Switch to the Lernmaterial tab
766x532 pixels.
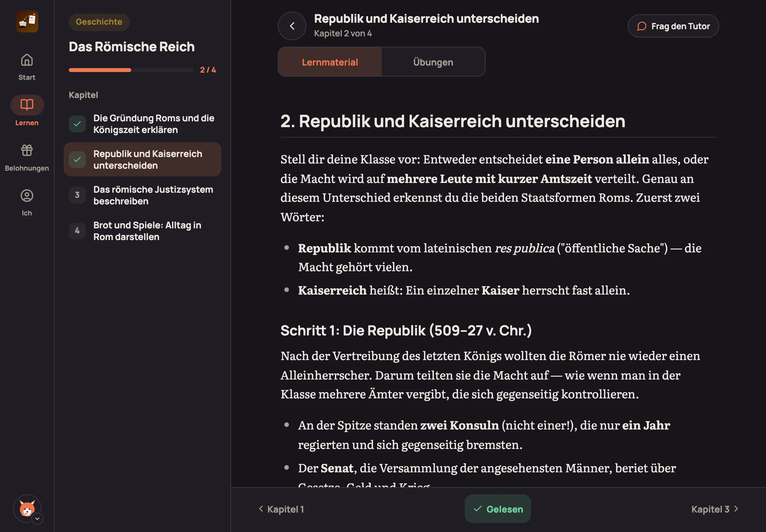330,62
